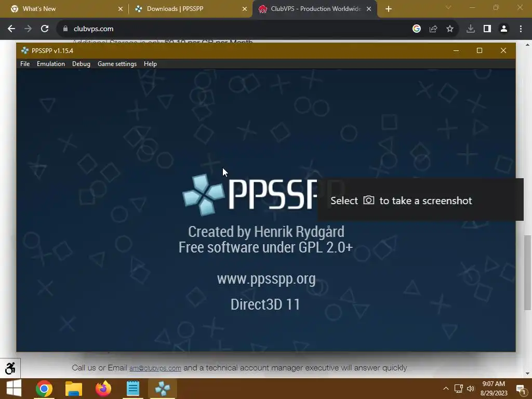This screenshot has height=399, width=532.
Task: Open the taskbar clock and date
Action: click(494, 389)
